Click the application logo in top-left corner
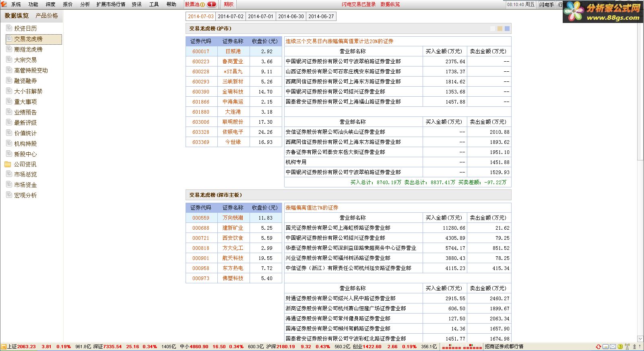This screenshot has width=644, height=351. pyautogui.click(x=4, y=4)
